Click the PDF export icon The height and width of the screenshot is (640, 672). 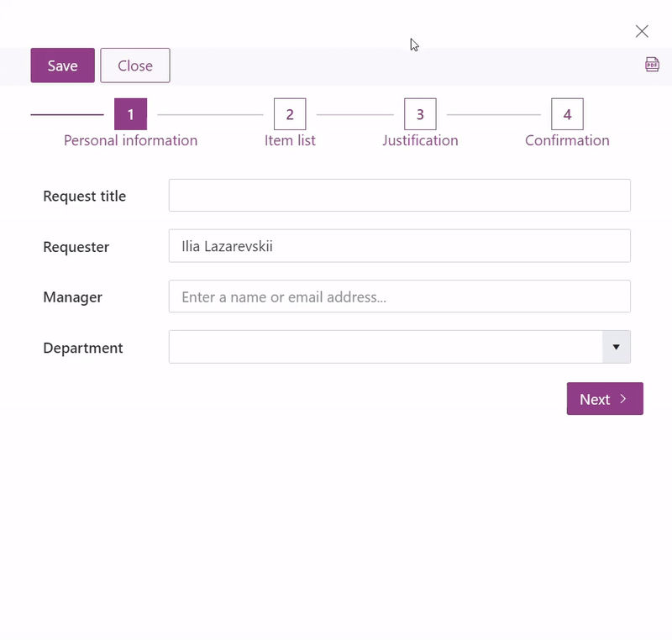tap(652, 65)
